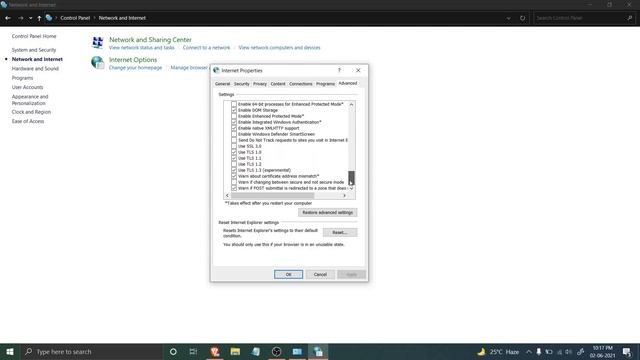
Task: Click Restore advanced settings button
Action: (327, 213)
